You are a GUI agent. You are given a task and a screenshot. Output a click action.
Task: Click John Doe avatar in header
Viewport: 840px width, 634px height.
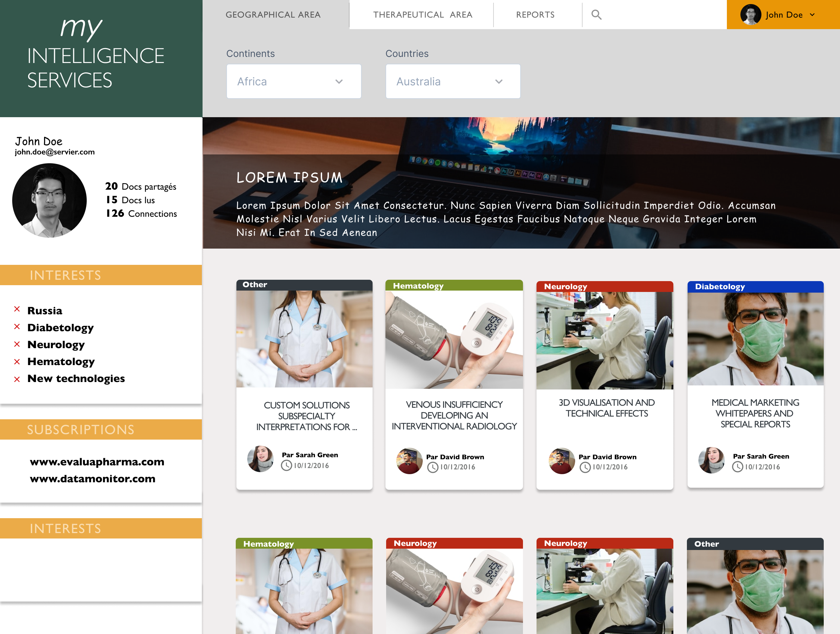coord(750,15)
